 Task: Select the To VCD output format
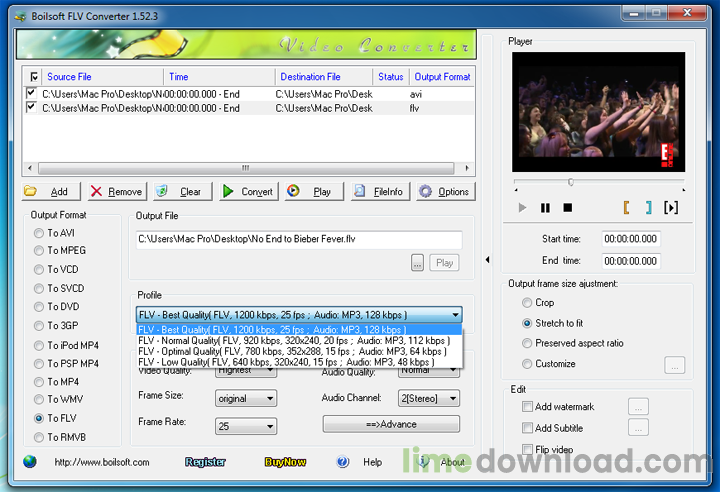pos(56,269)
